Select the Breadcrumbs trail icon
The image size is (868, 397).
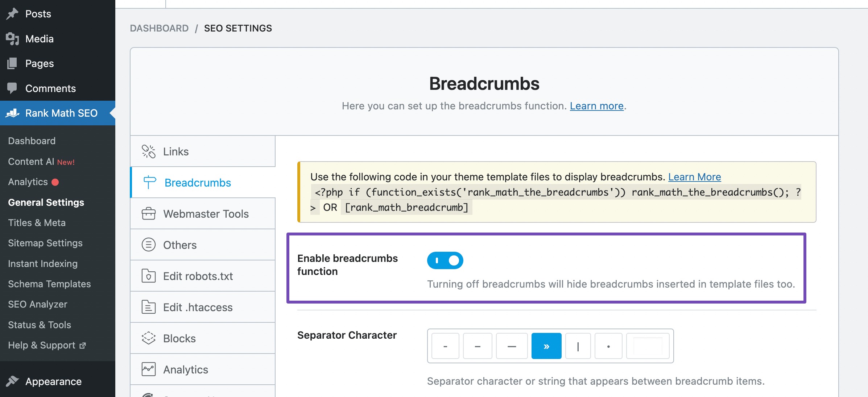point(149,183)
